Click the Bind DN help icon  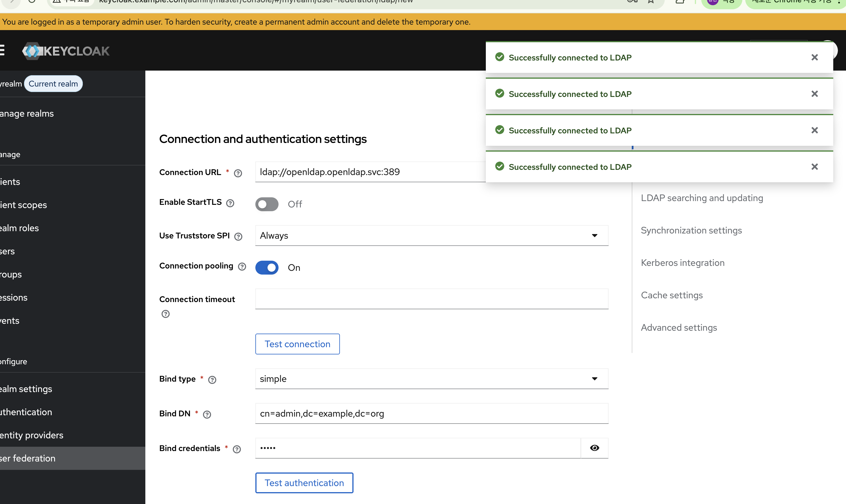pos(206,414)
